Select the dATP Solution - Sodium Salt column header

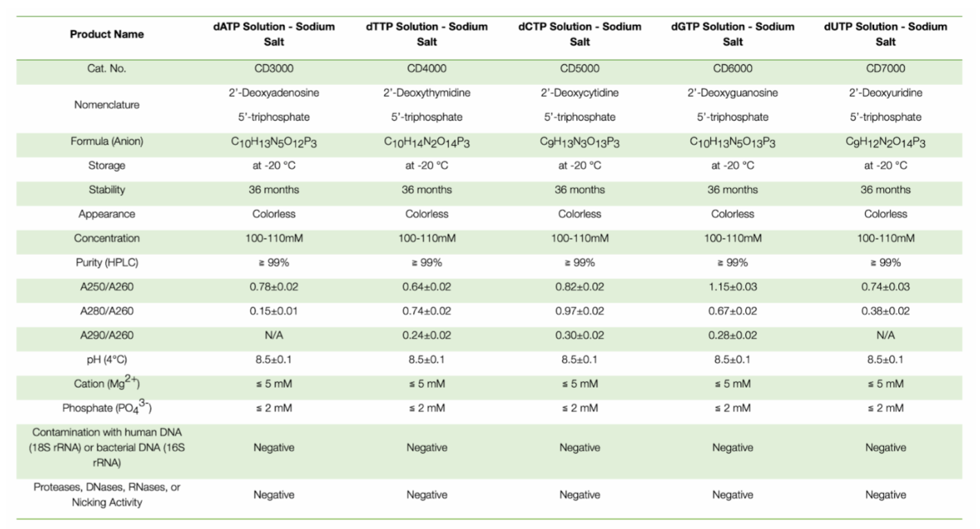tap(274, 34)
